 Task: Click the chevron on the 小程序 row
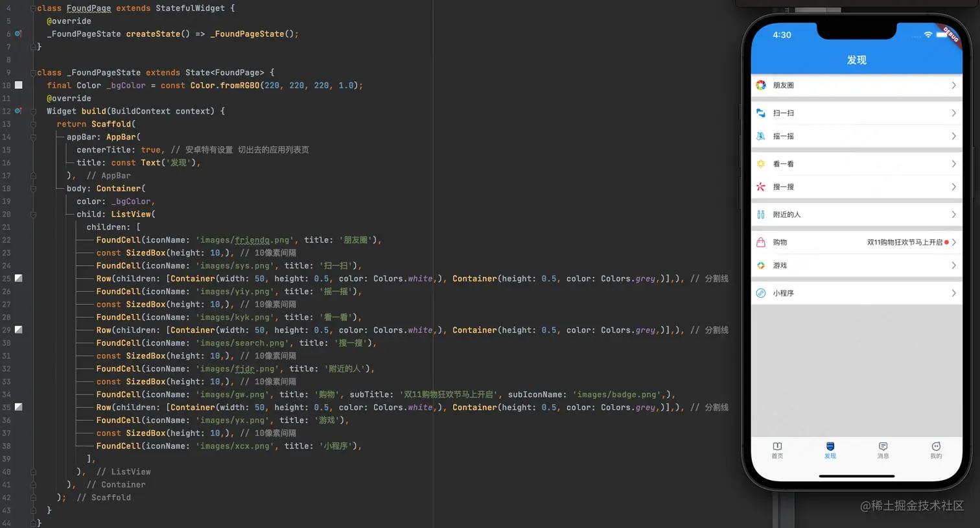[953, 293]
